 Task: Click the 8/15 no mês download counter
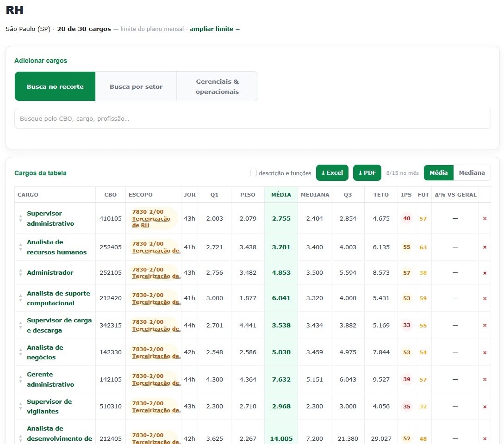tap(403, 173)
